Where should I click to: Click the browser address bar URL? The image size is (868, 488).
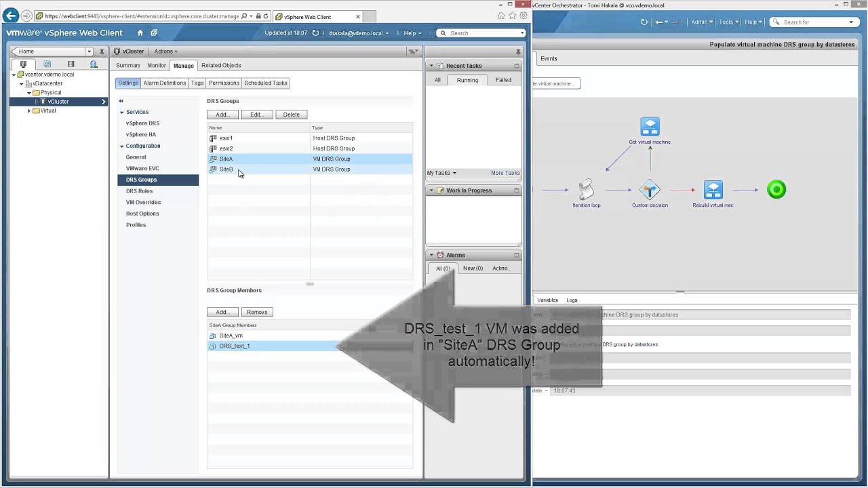tap(141, 16)
